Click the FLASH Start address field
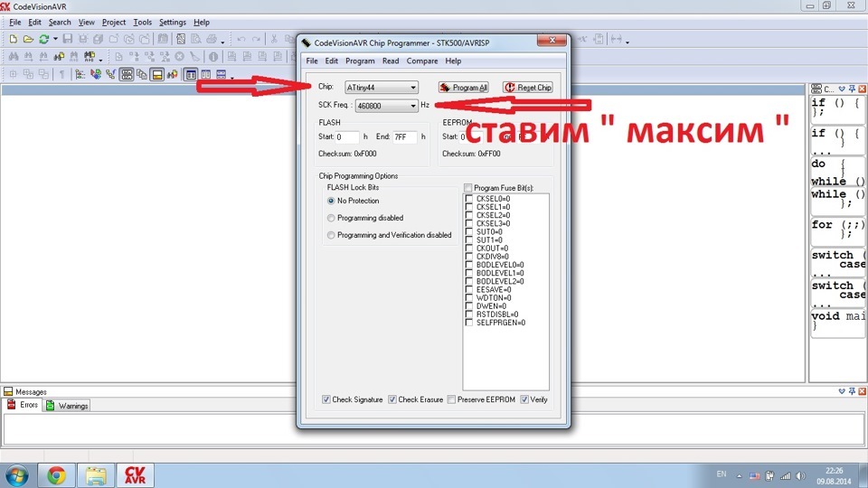Image resolution: width=868 pixels, height=488 pixels. click(347, 136)
